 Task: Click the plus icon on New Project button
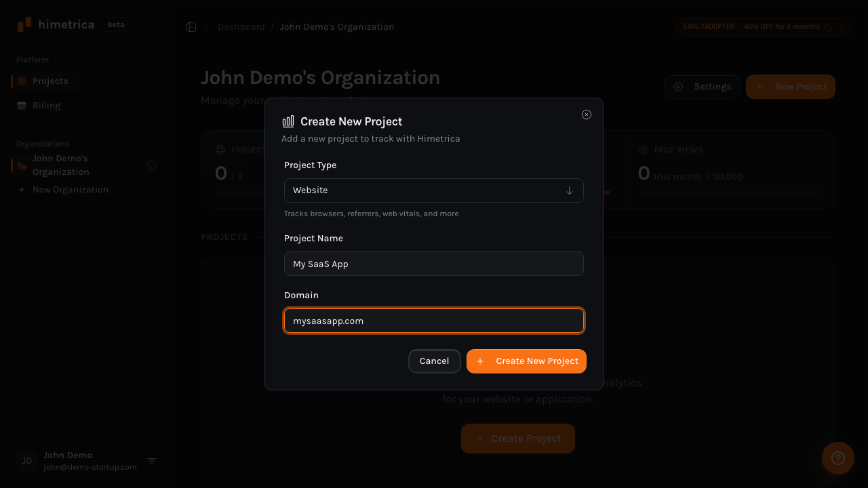[759, 87]
